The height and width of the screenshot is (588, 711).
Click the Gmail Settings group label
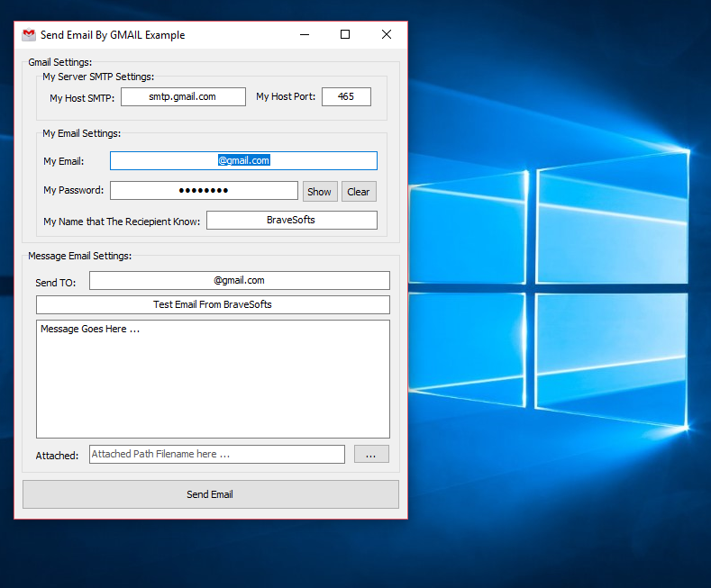[59, 62]
